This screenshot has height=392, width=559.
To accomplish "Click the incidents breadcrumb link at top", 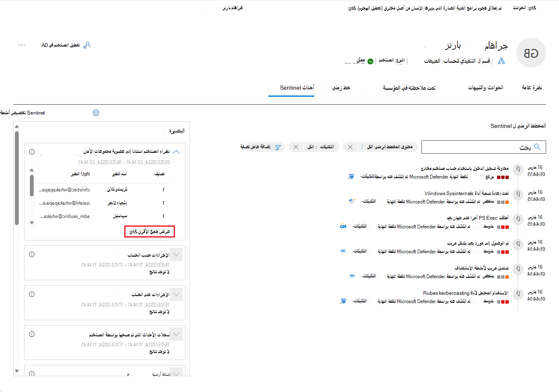I will (x=525, y=8).
